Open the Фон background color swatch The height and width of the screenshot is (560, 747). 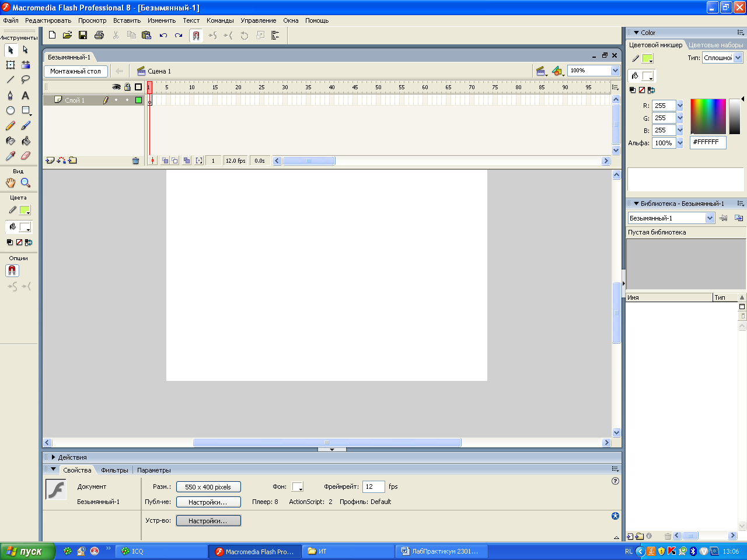pos(298,487)
